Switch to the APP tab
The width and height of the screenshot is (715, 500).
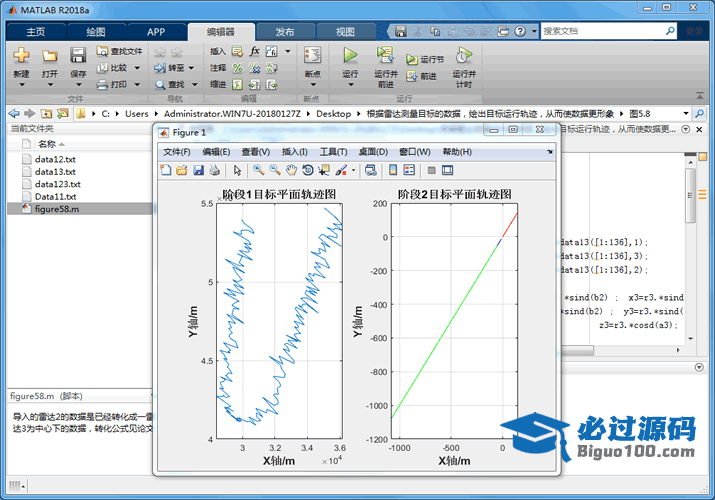pos(156,32)
